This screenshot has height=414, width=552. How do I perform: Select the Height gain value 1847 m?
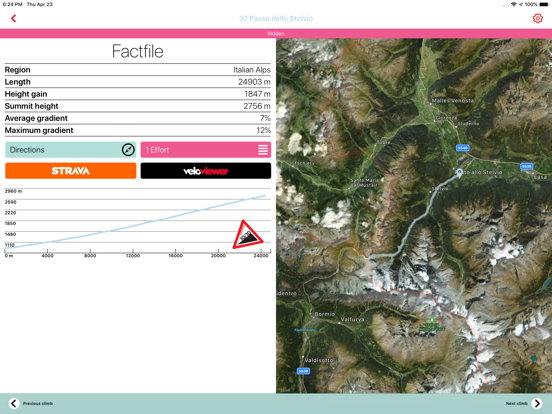257,94
